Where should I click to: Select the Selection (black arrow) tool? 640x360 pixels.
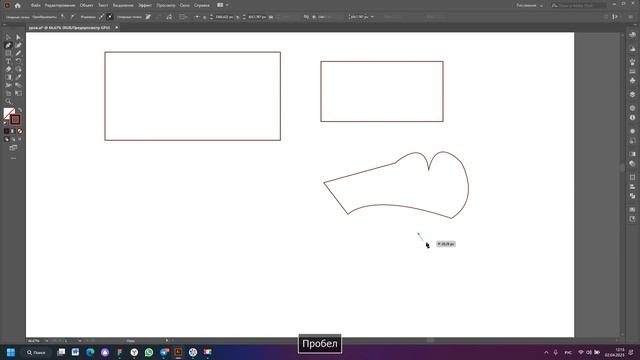pyautogui.click(x=8, y=37)
